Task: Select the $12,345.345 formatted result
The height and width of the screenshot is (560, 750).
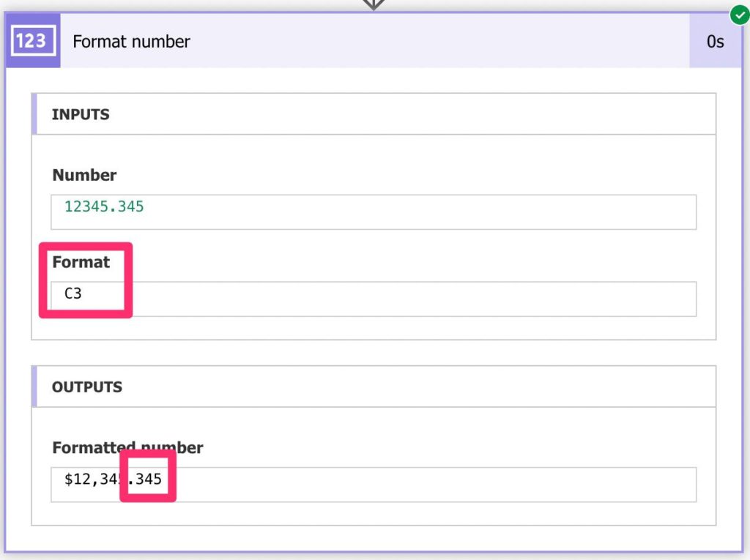Action: [110, 481]
